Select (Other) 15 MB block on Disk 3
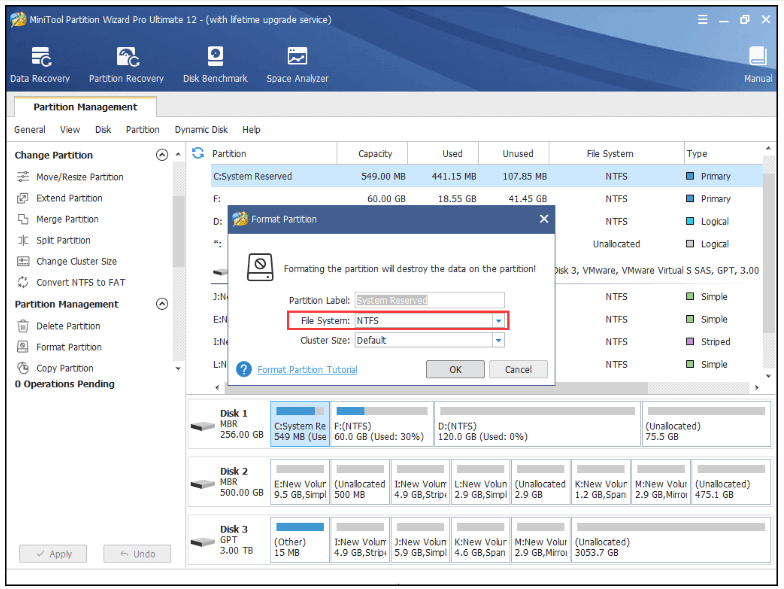Image resolution: width=784 pixels, height=589 pixels. 300,540
